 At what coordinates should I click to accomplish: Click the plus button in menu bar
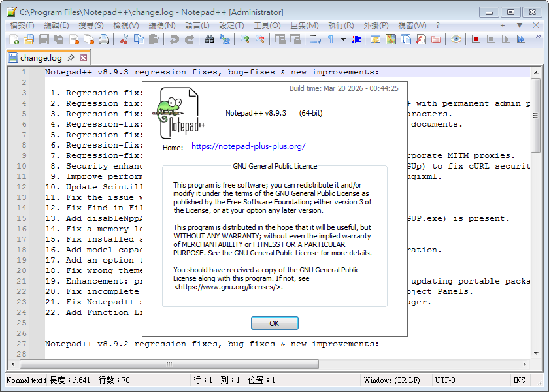[x=503, y=25]
